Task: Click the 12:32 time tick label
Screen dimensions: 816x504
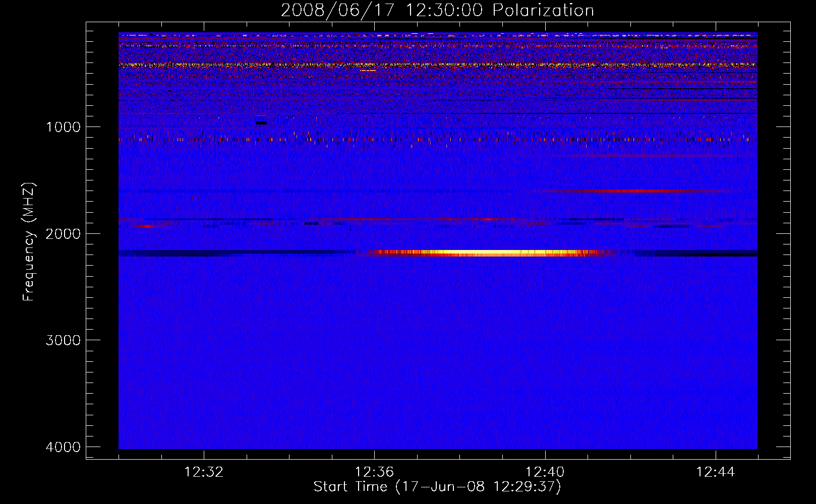Action: click(204, 472)
